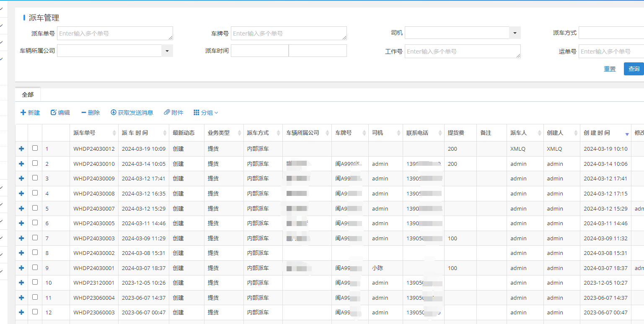Click the 获取发送消息 download icon
644x324 pixels.
click(x=113, y=113)
